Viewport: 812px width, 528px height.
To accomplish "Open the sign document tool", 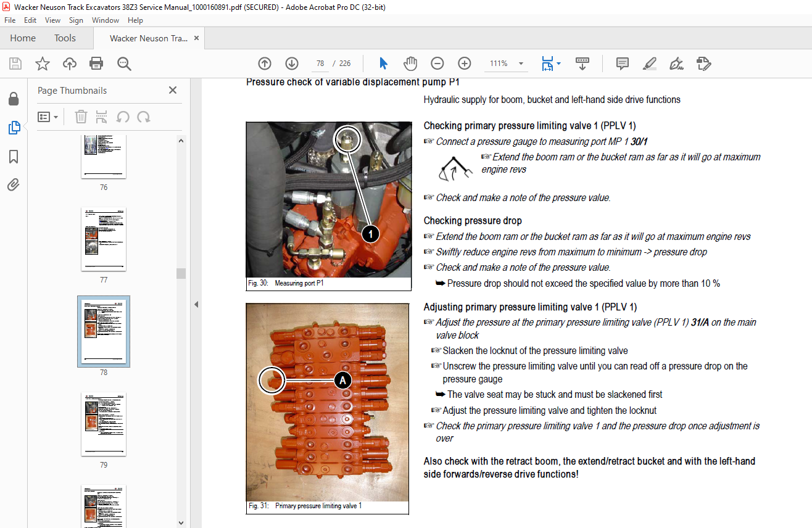I will (677, 64).
